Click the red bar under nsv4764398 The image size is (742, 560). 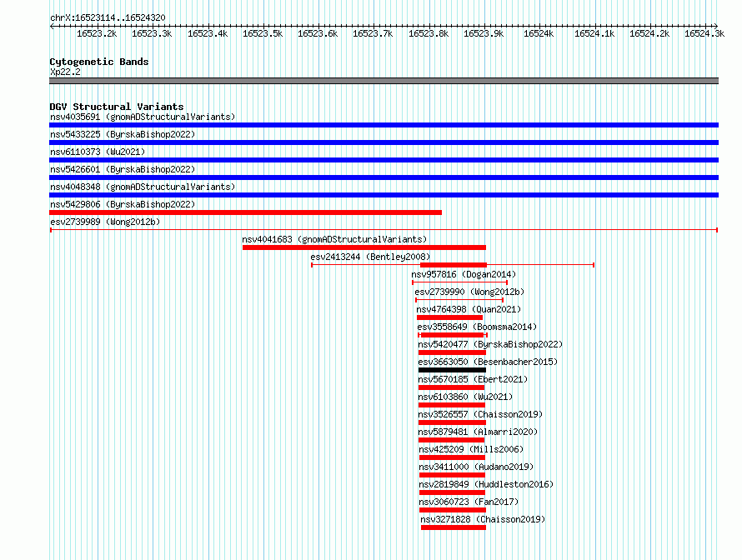point(449,317)
